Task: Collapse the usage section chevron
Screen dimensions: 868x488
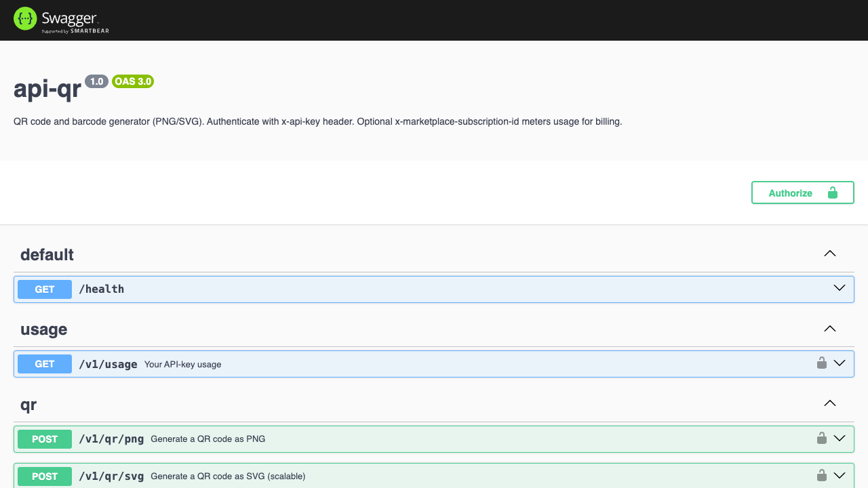Action: click(x=829, y=329)
